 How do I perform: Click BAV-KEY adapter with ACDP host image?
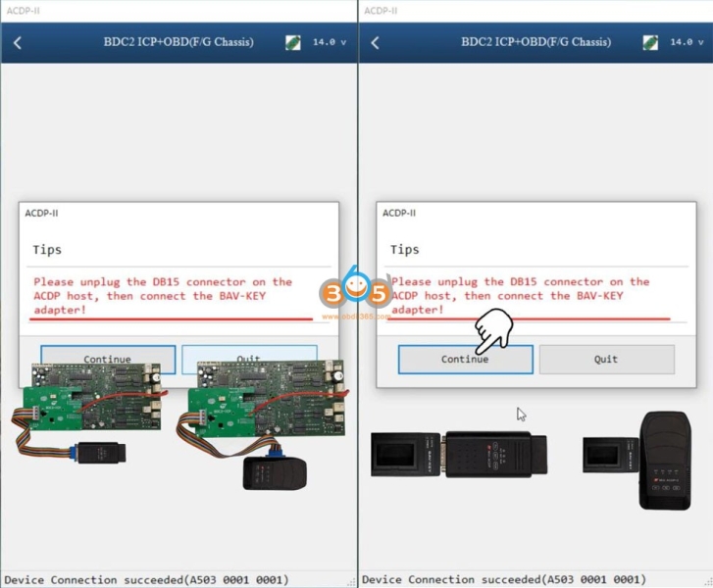point(637,461)
